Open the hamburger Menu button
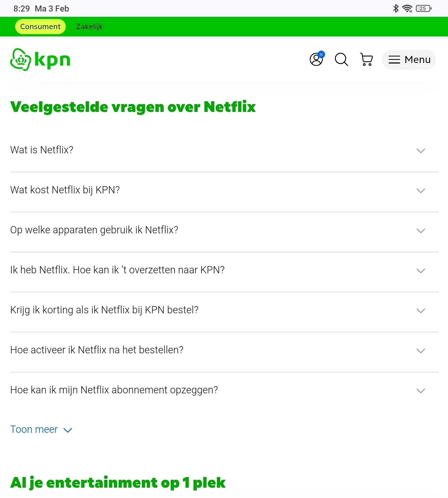 click(409, 60)
